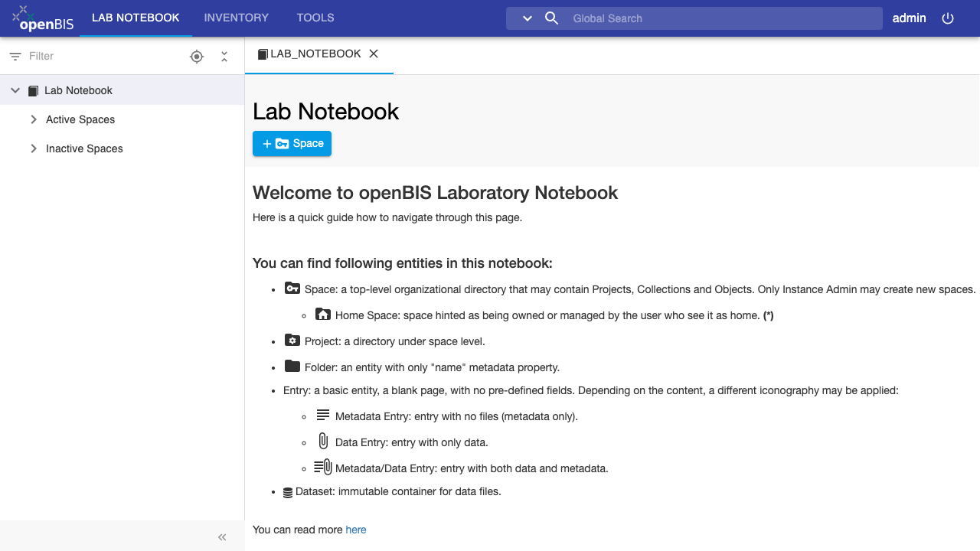The image size is (980, 551).
Task: Close the LAB_NOTEBOOK tab
Action: [374, 54]
